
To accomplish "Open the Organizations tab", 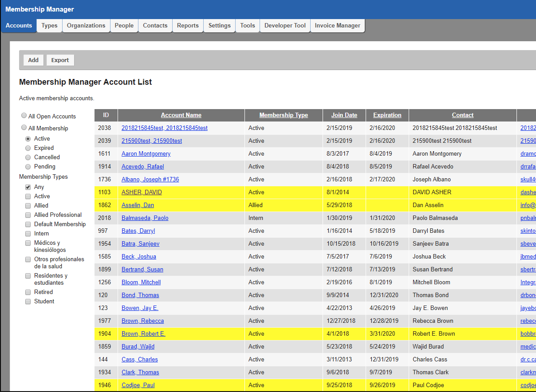I will (x=86, y=26).
